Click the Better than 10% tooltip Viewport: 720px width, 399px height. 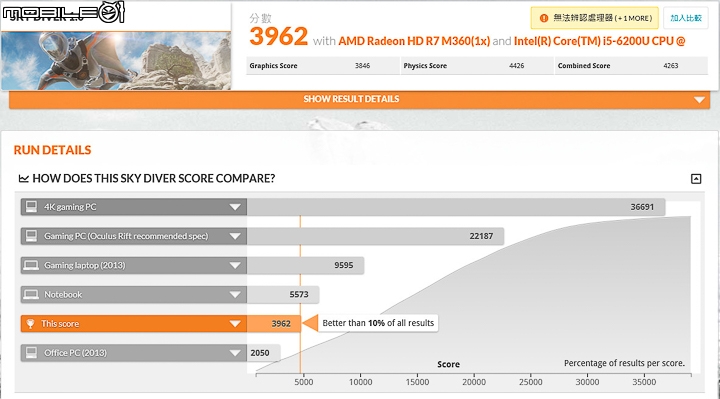tap(378, 323)
